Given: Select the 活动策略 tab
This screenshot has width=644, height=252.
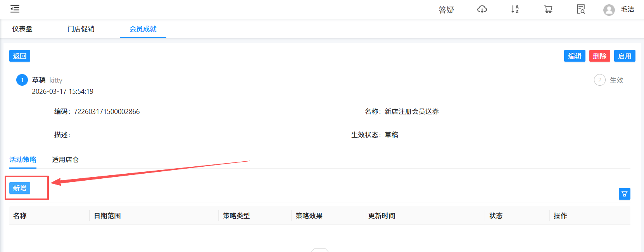Looking at the screenshot, I should 23,160.
